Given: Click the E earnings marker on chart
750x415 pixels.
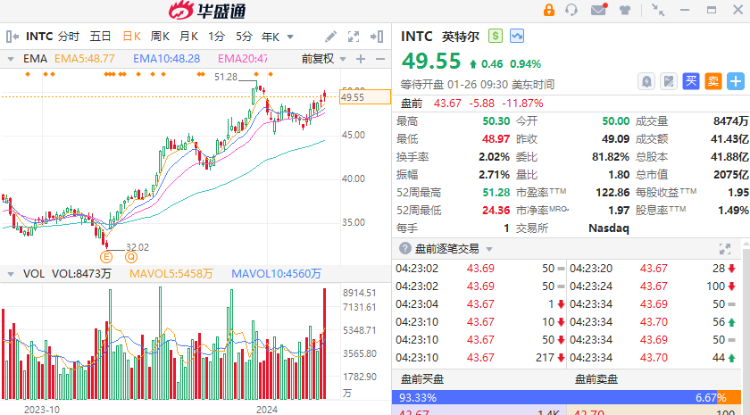Looking at the screenshot, I should [x=106, y=257].
